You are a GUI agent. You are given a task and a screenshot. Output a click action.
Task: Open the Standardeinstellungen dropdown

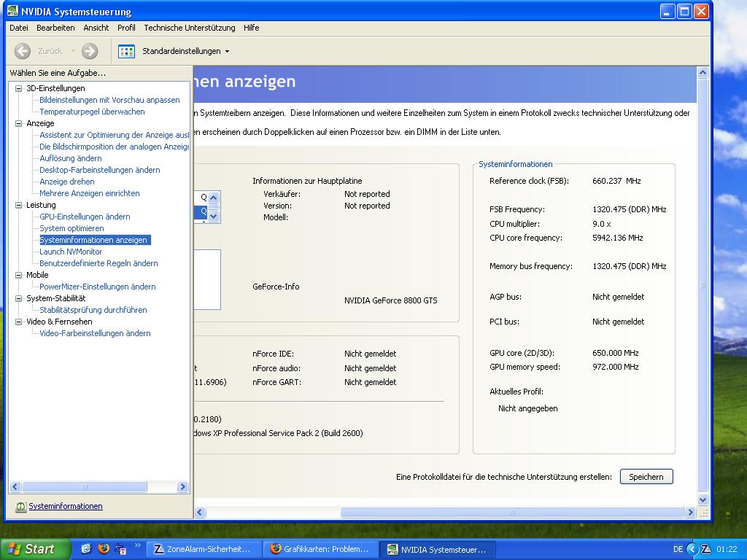228,51
